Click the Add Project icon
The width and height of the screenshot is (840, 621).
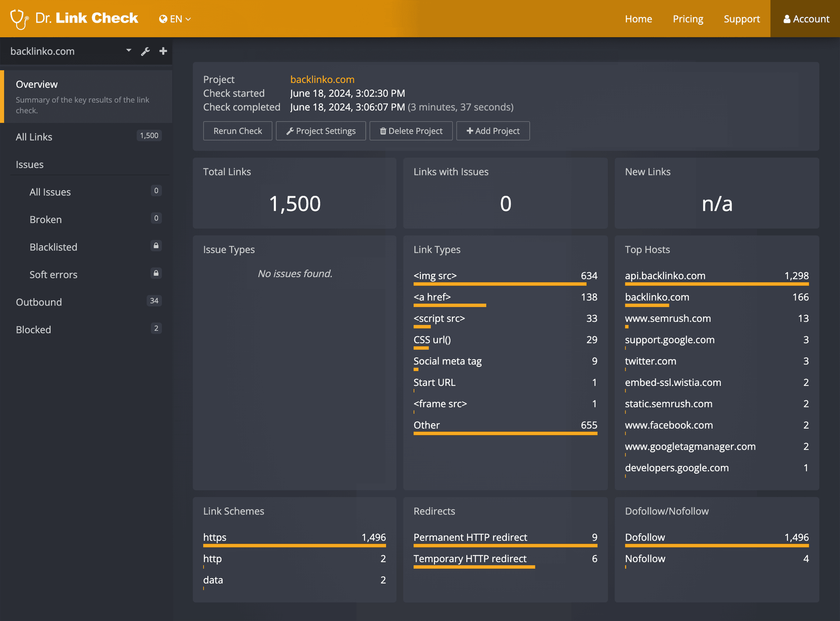(x=469, y=131)
